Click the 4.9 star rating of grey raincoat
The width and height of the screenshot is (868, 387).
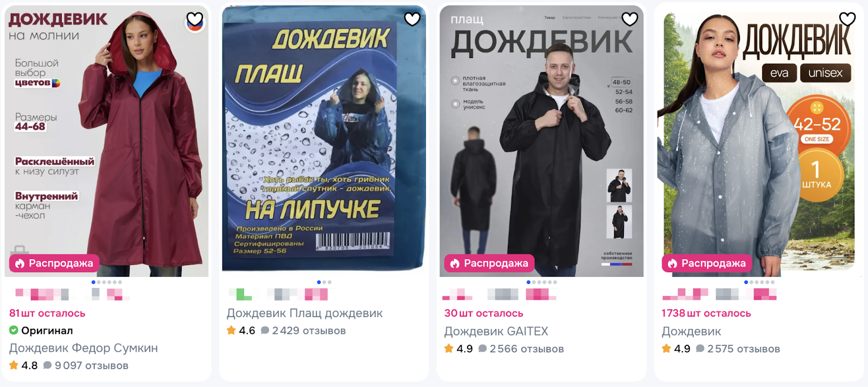coord(676,349)
